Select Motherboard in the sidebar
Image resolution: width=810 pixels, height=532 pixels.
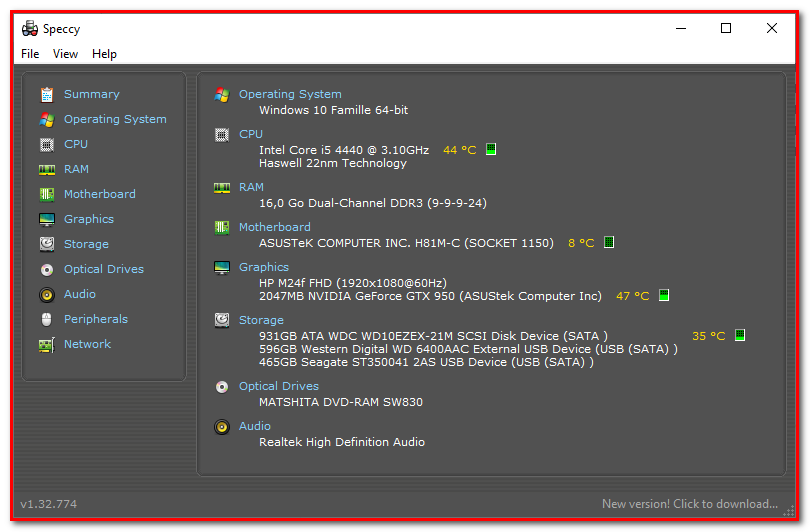coord(100,194)
